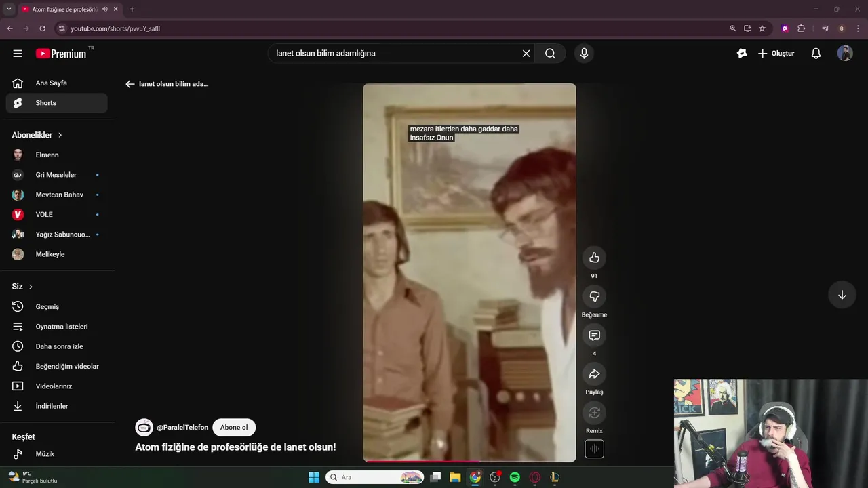
Task: Dislike the short (Beğenme)
Action: click(x=594, y=296)
